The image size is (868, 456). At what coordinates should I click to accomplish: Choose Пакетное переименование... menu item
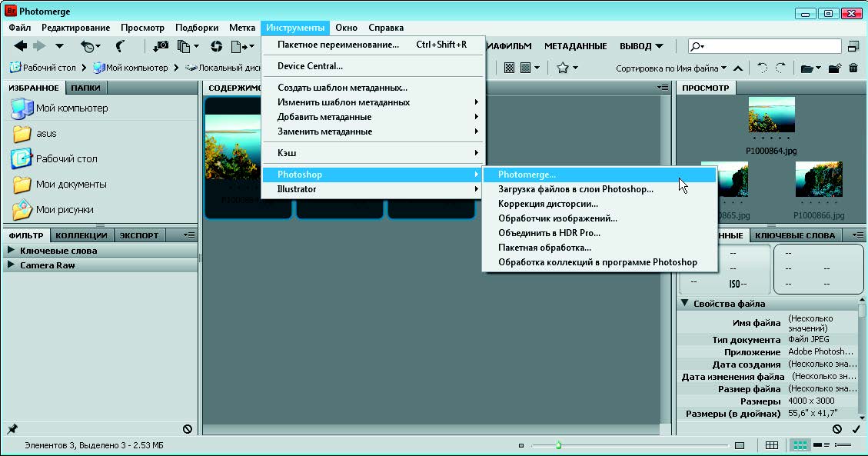click(x=373, y=45)
